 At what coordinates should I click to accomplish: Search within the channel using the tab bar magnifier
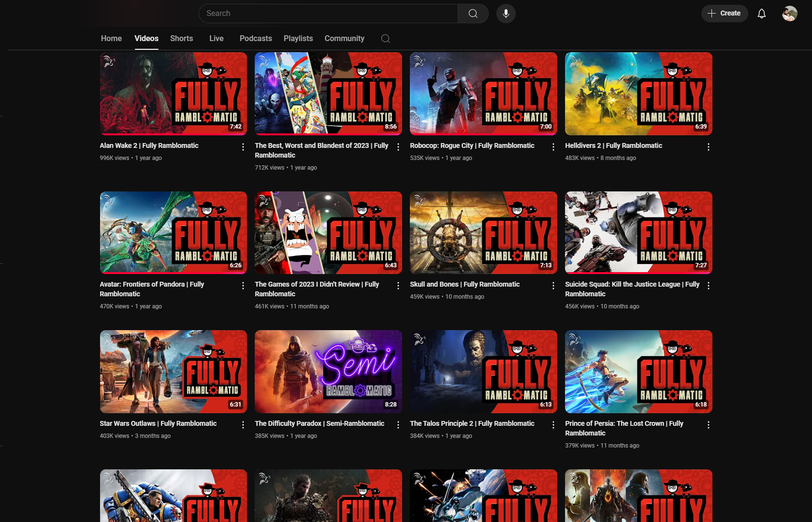click(385, 39)
